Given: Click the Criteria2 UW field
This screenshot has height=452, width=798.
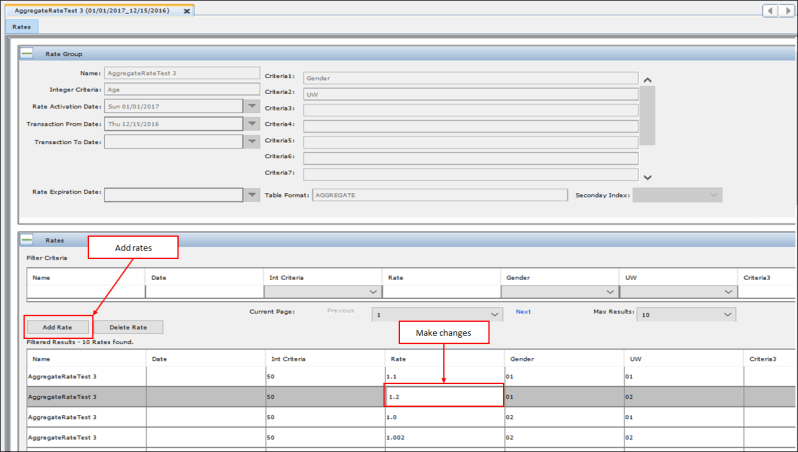Looking at the screenshot, I should (x=471, y=94).
